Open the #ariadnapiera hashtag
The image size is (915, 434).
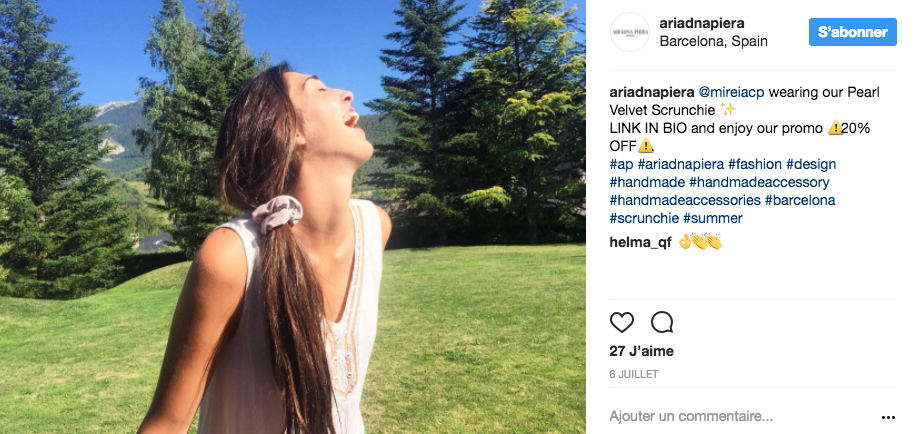pyautogui.click(x=679, y=164)
